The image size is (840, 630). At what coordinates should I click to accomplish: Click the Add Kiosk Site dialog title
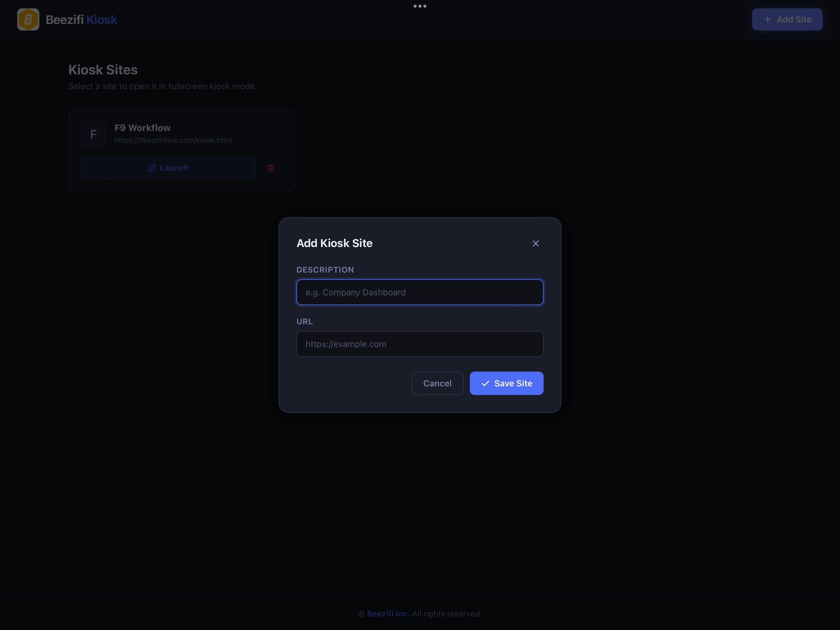pos(335,243)
